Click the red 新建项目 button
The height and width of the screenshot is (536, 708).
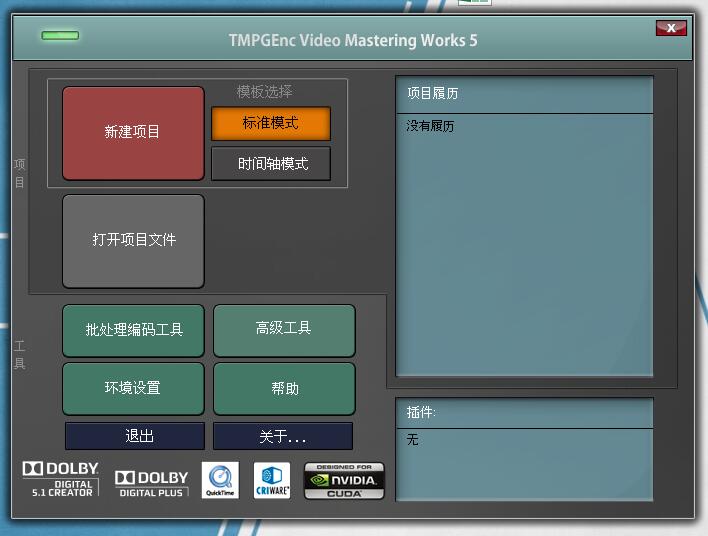133,133
